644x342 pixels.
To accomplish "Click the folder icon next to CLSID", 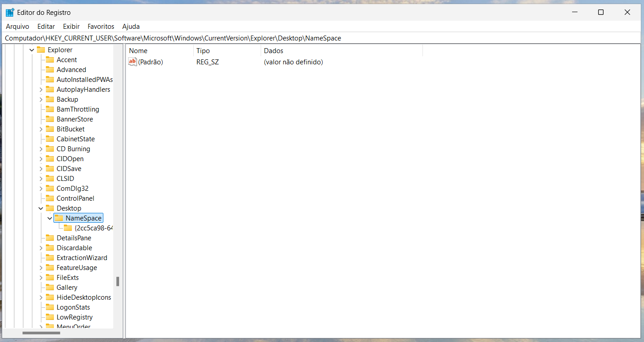I will [x=50, y=179].
